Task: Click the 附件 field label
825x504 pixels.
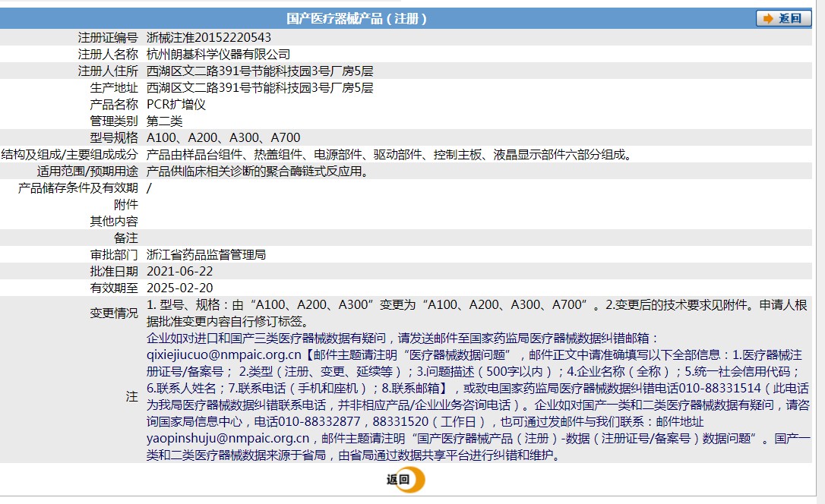Action: point(126,204)
